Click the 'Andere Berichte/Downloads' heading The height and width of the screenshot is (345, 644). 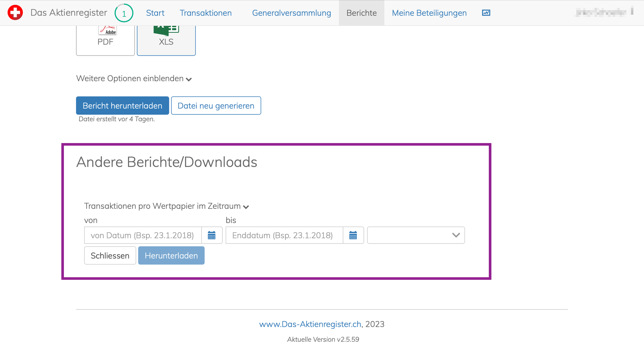click(167, 162)
